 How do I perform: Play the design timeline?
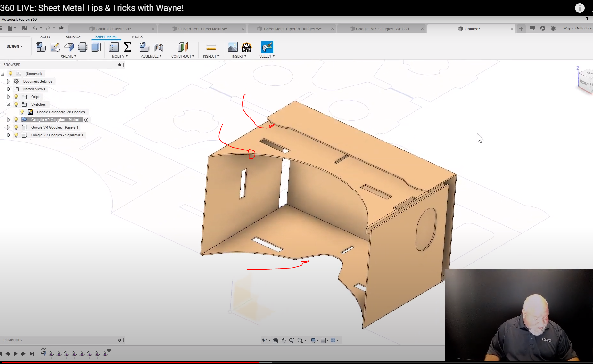point(15,354)
